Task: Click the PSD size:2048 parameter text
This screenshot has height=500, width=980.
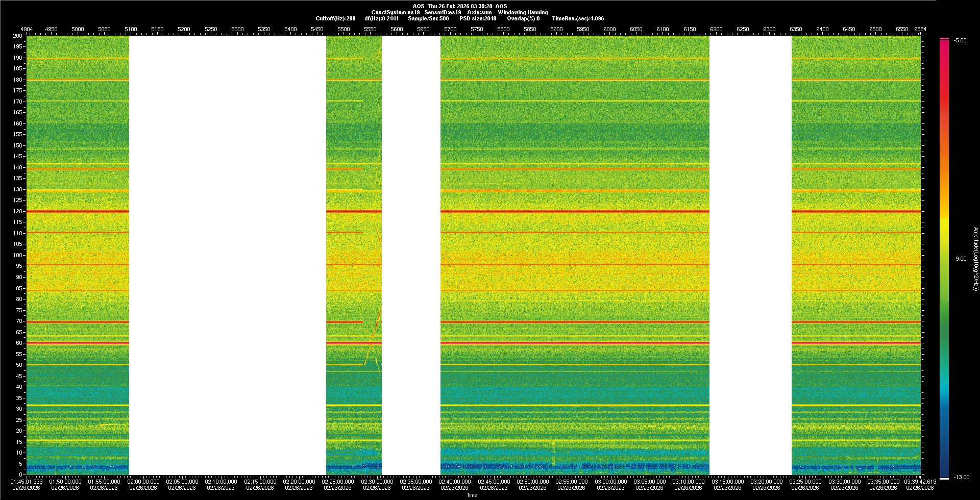Action: coord(478,18)
